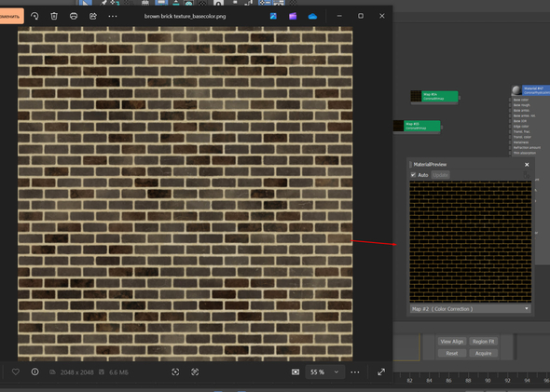Enter full screen with expand arrows icon
Screen dimensions: 550x392
pyautogui.click(x=381, y=372)
